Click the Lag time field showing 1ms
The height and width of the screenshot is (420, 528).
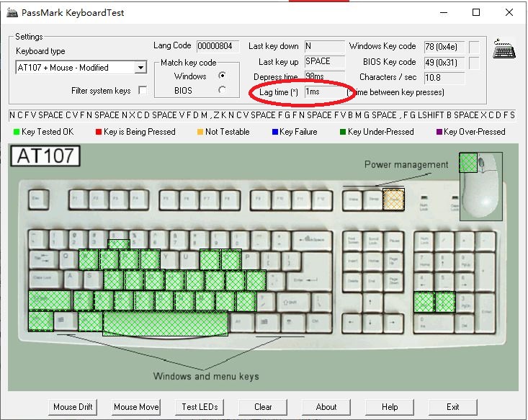[325, 92]
